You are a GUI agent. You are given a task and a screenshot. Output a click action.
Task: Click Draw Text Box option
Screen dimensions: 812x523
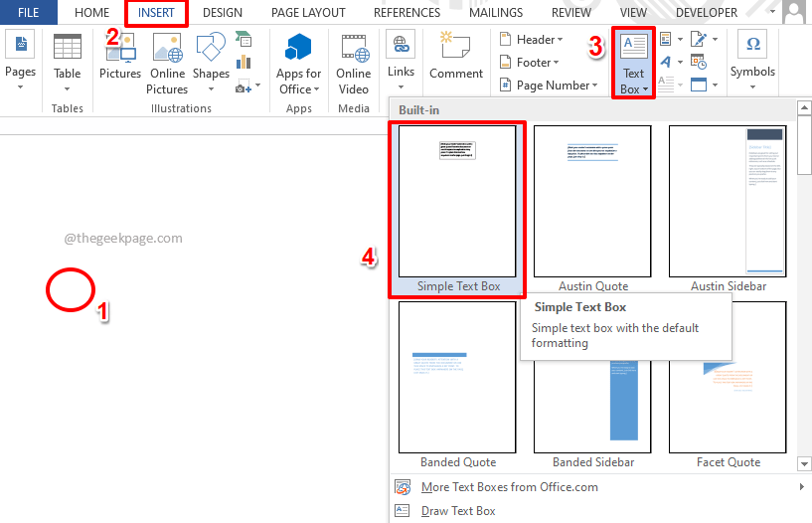(458, 511)
